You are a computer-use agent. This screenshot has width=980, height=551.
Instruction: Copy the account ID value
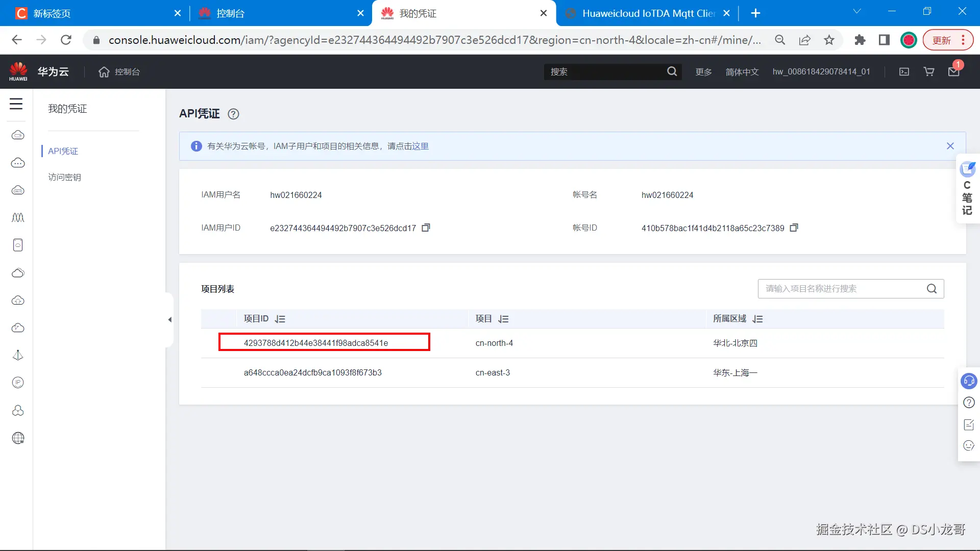[794, 228]
